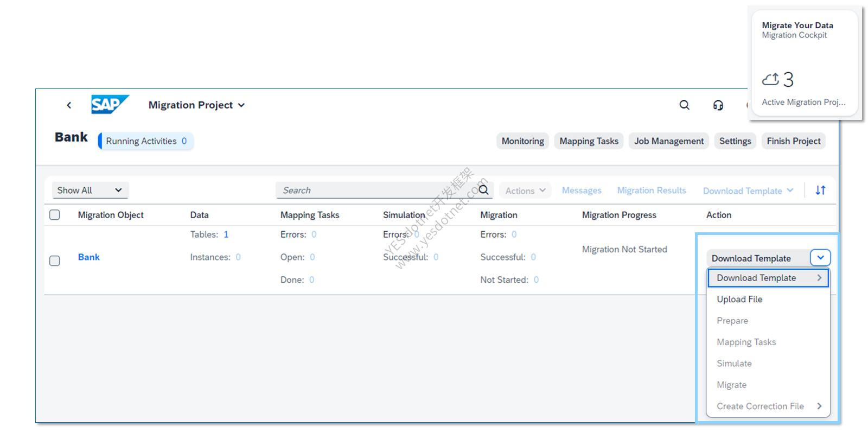This screenshot has width=868, height=432.
Task: Click Not Started count under Migration
Action: [536, 280]
